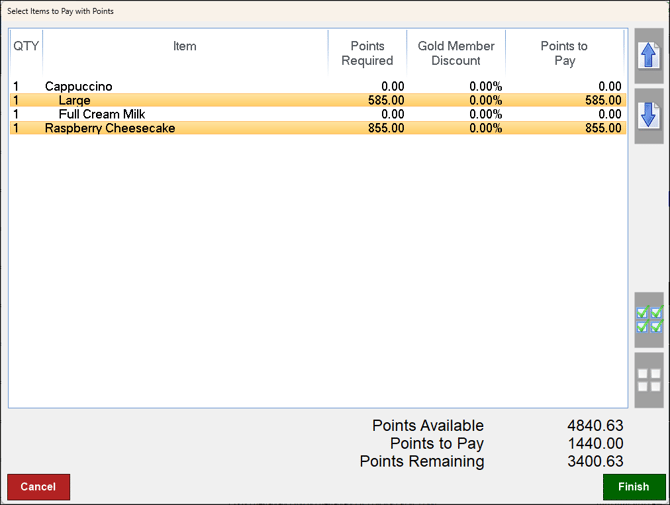The width and height of the screenshot is (670, 505).
Task: Click Raspberry Cheesecake's 0.00% discount cell
Action: [485, 128]
